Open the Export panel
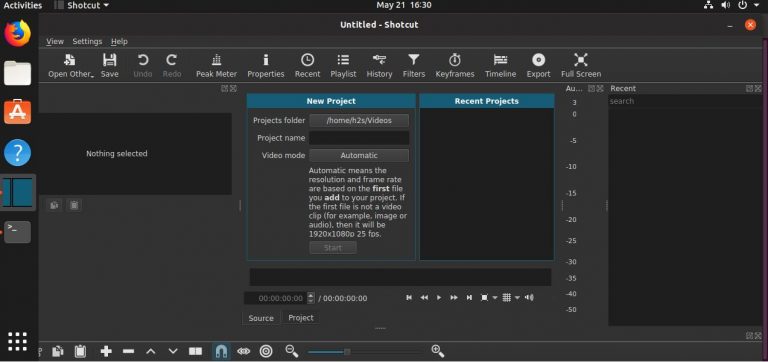This screenshot has width=768, height=362. click(538, 66)
